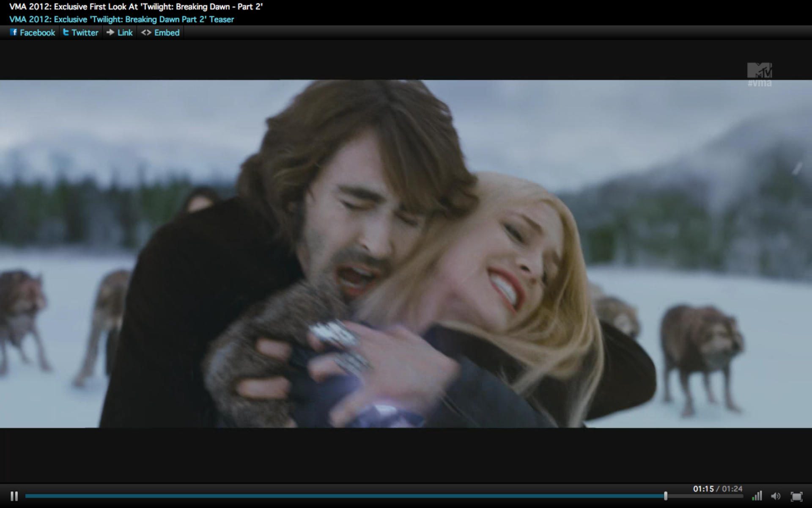812x508 pixels.
Task: Open the 'Breaking Dawn Part 2' Teaser link
Action: pos(121,19)
